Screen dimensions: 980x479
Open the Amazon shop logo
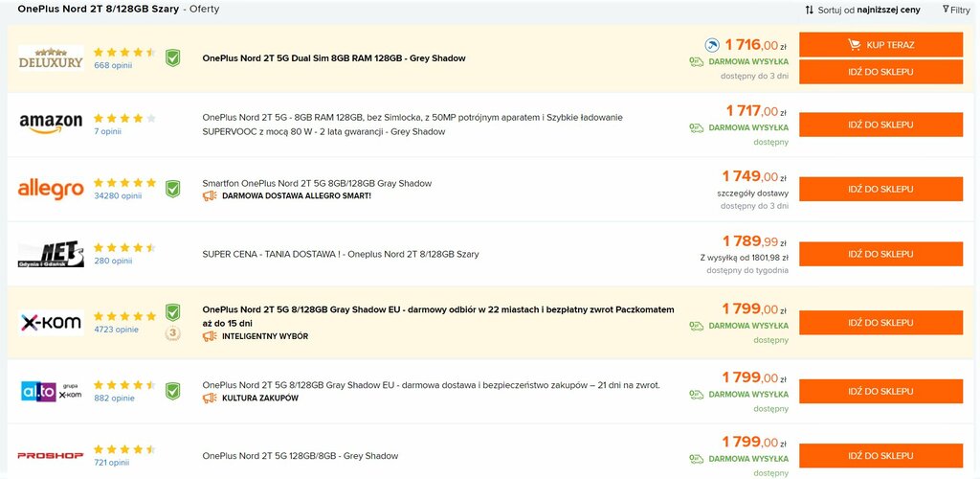[x=51, y=124]
